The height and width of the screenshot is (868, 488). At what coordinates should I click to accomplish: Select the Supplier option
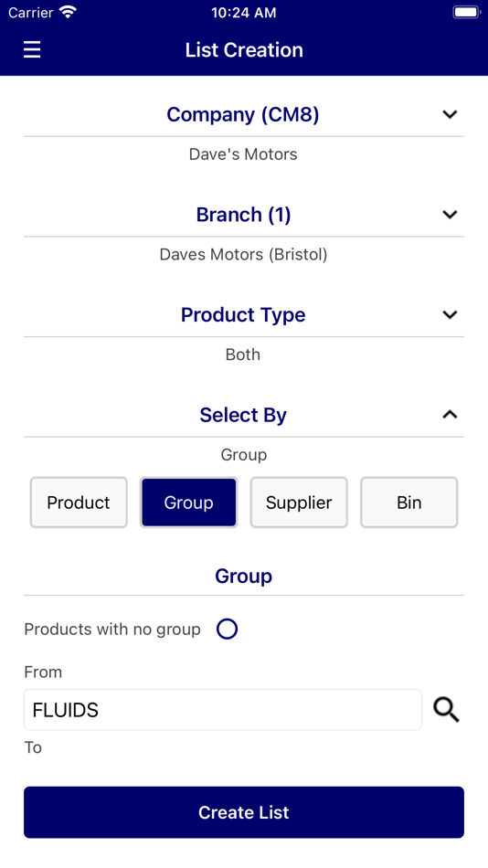(x=299, y=503)
